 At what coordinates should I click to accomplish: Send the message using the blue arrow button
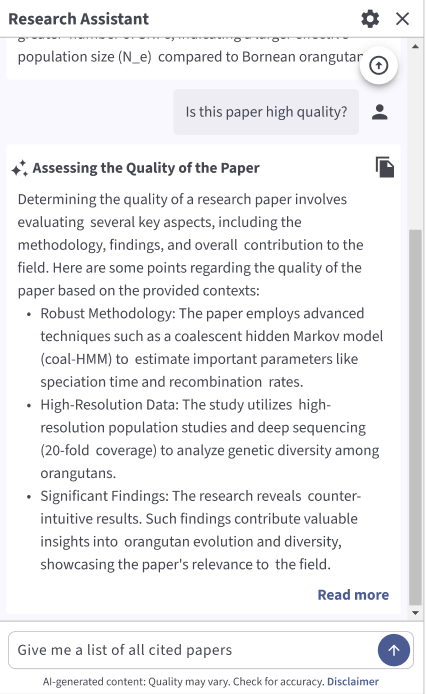click(x=394, y=650)
